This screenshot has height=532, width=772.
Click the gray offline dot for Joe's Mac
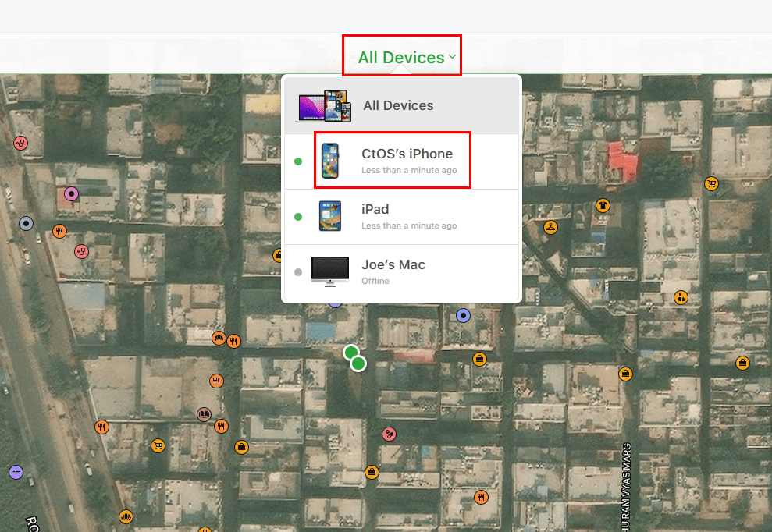coord(298,272)
